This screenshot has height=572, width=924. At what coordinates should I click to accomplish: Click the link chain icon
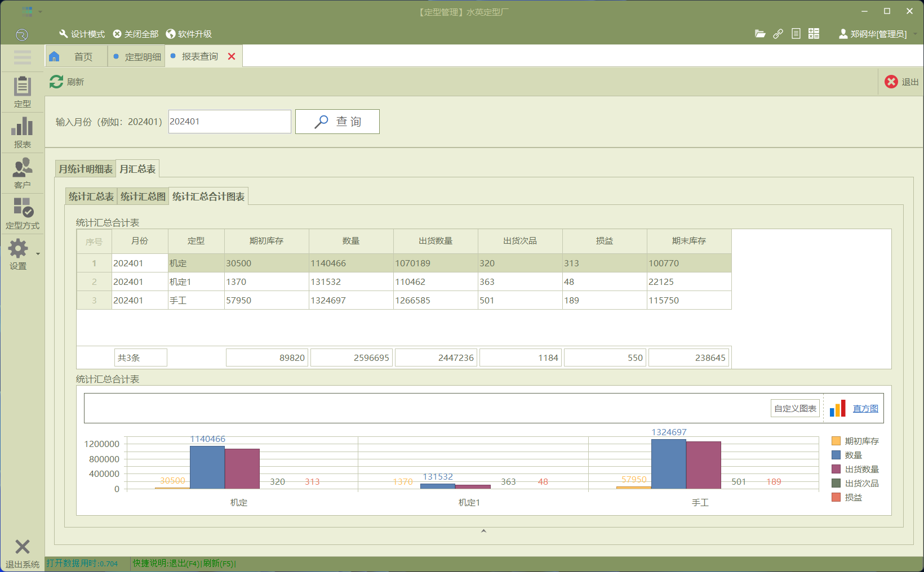[x=778, y=34]
